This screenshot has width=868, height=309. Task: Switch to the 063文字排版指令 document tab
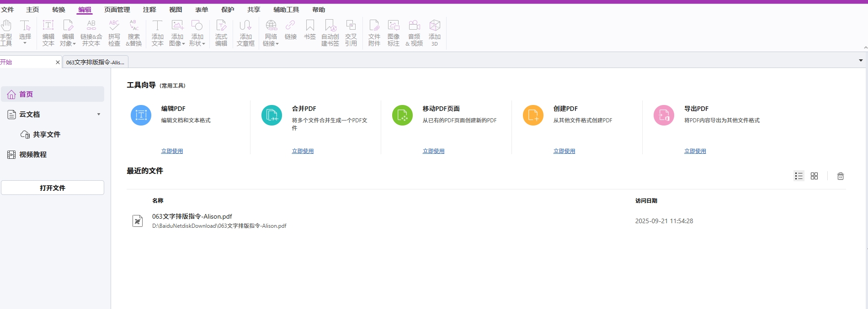click(96, 62)
